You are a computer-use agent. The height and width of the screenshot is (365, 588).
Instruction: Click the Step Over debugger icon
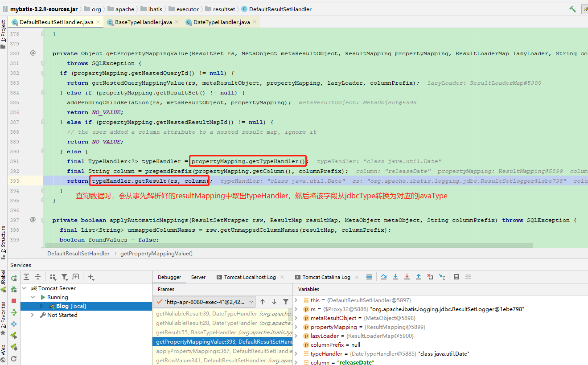pyautogui.click(x=384, y=277)
